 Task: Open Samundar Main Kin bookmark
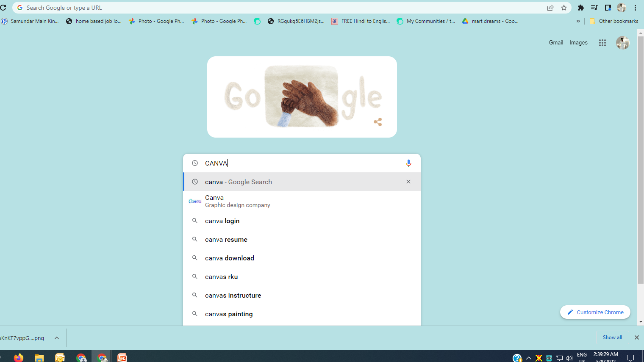pos(30,21)
